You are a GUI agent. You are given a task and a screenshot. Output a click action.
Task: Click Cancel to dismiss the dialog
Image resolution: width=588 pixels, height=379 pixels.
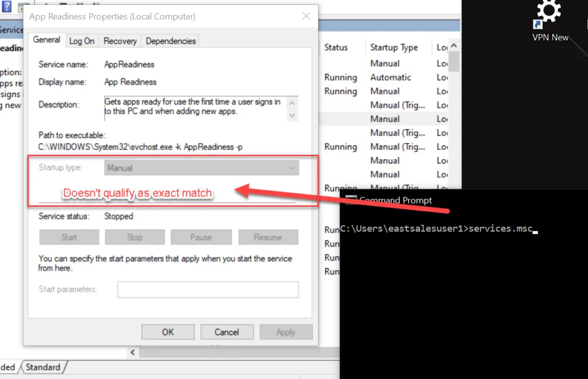click(227, 332)
